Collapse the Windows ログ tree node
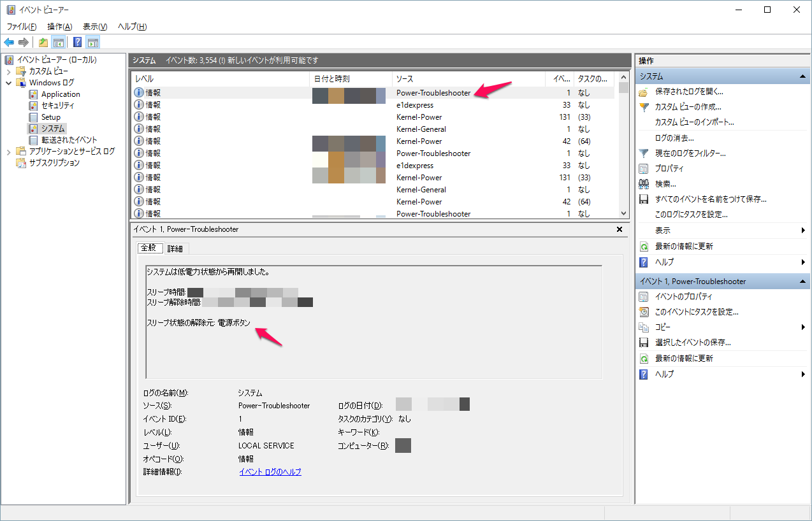812x521 pixels. click(x=9, y=83)
